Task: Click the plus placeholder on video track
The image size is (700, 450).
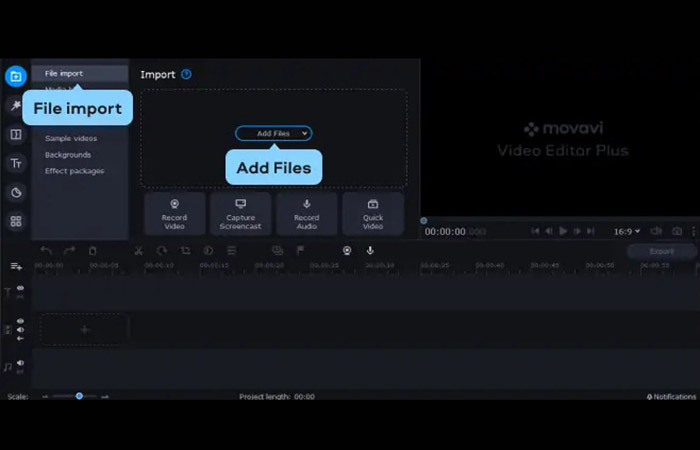Action: click(x=84, y=330)
